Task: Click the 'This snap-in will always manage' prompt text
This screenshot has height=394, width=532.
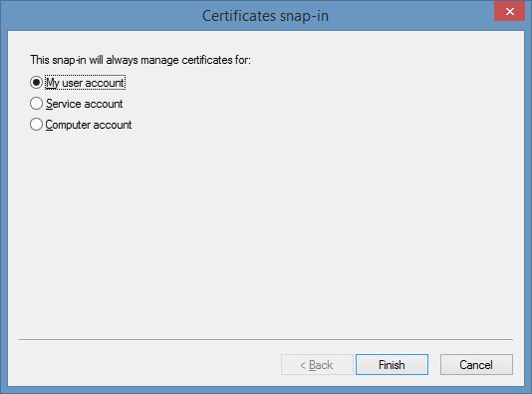Action: pos(140,60)
